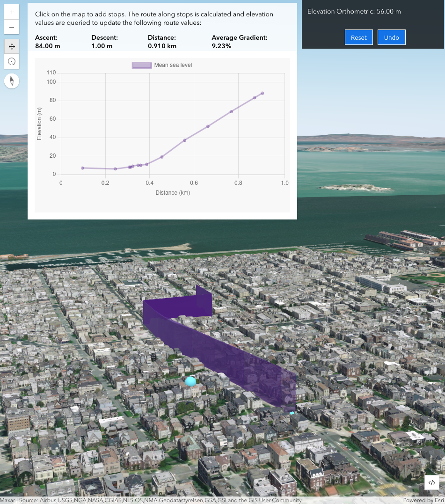Click the Maxar source attribution text
Viewport: 445px width, 504px height.
click(7, 500)
